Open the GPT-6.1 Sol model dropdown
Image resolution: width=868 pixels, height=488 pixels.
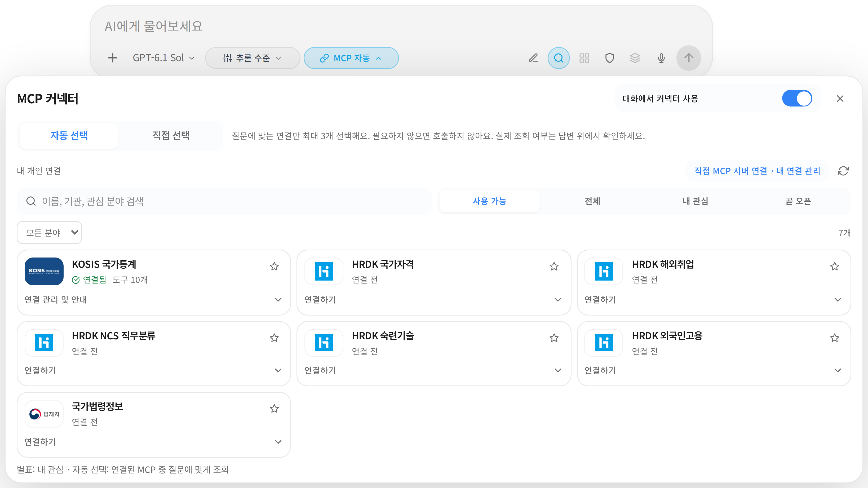click(x=164, y=58)
